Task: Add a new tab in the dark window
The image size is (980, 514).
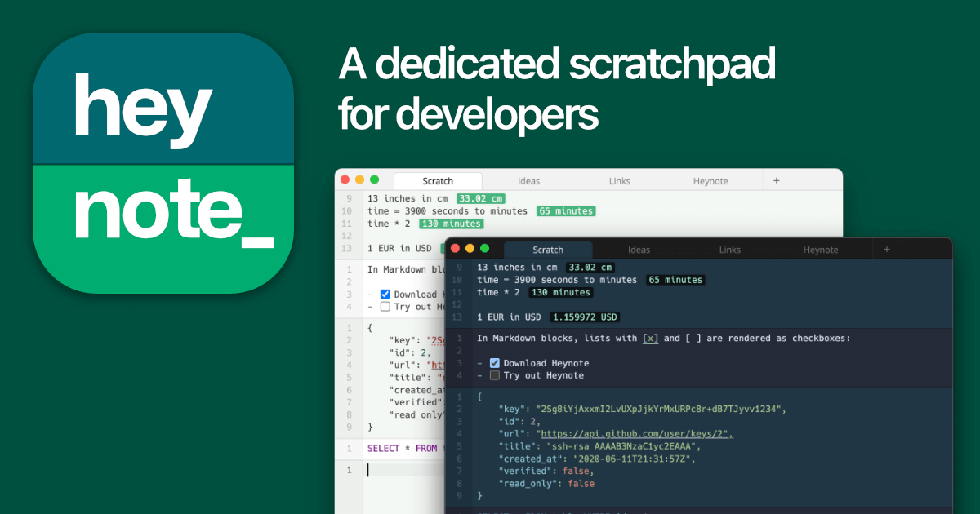Action: [x=886, y=250]
